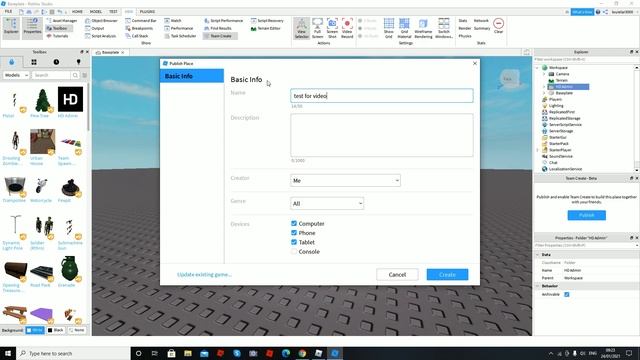This screenshot has width=640, height=360.
Task: Toggle the Explorer panel ribbon icon
Action: (11, 28)
